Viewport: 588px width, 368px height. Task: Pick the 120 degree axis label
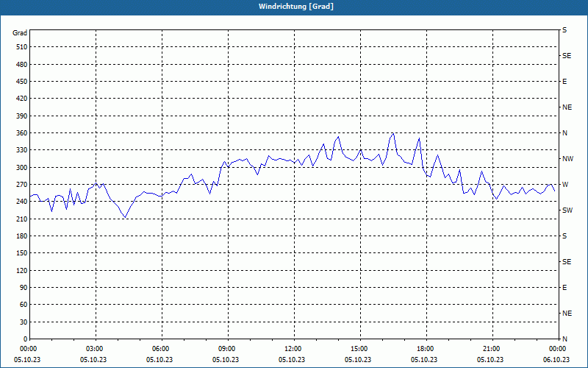[x=22, y=270]
